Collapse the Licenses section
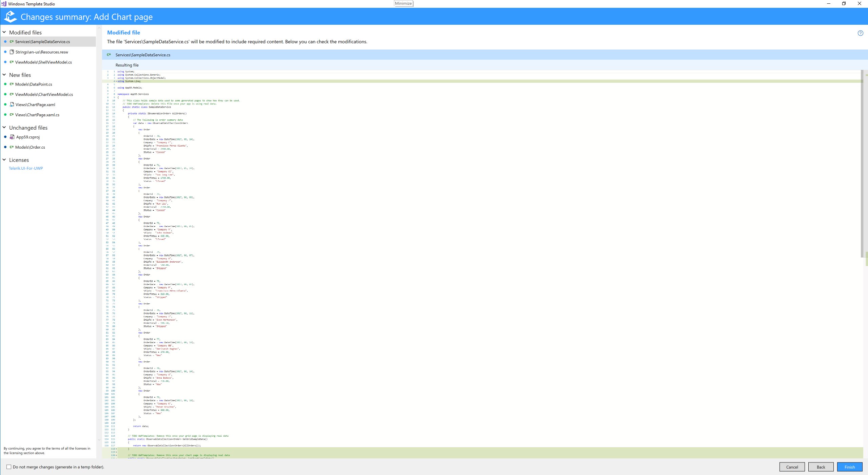Viewport: 868px width, 475px height. point(4,159)
